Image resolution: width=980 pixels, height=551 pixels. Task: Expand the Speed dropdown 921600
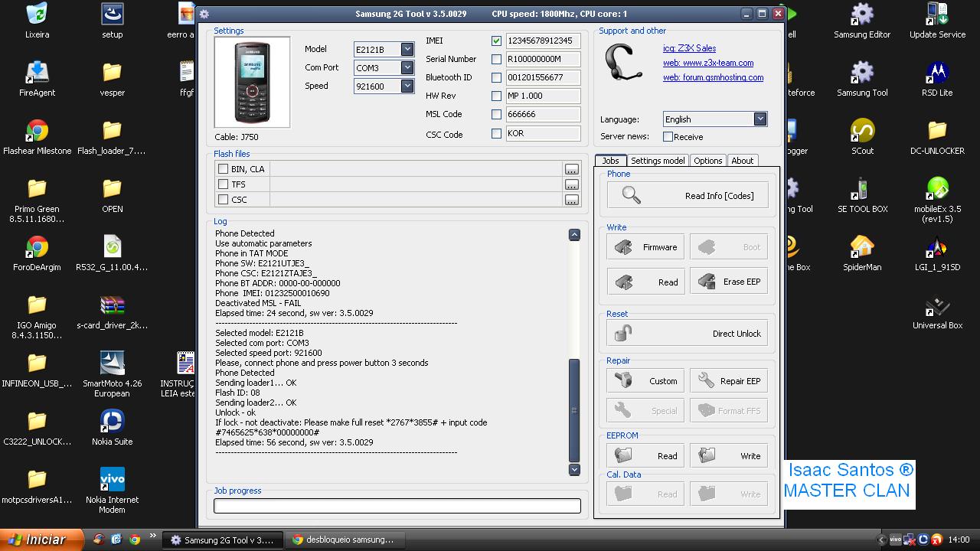point(407,86)
